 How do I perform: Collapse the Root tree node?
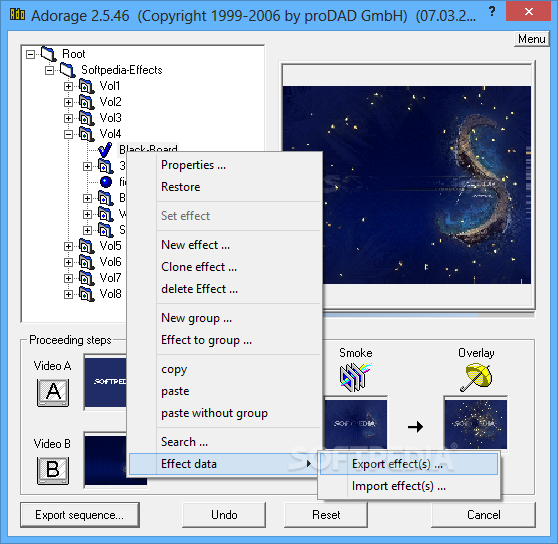tap(31, 54)
